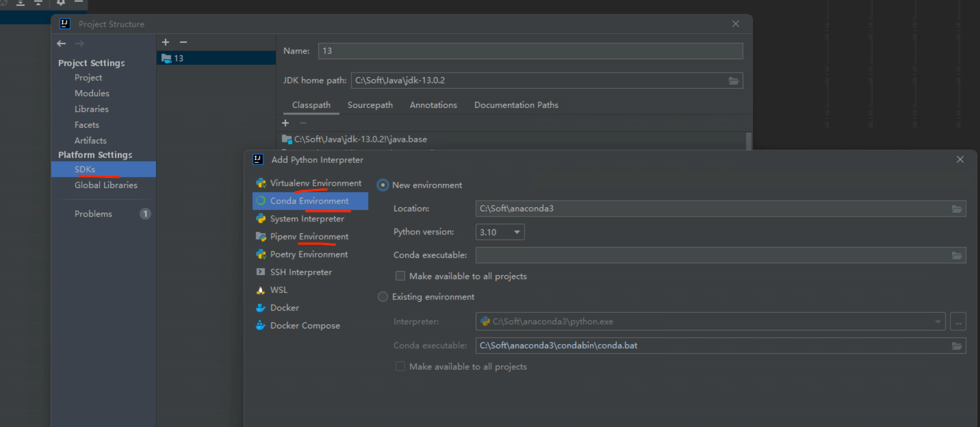980x427 pixels.
Task: Browse for new environment Conda executable
Action: pyautogui.click(x=956, y=255)
